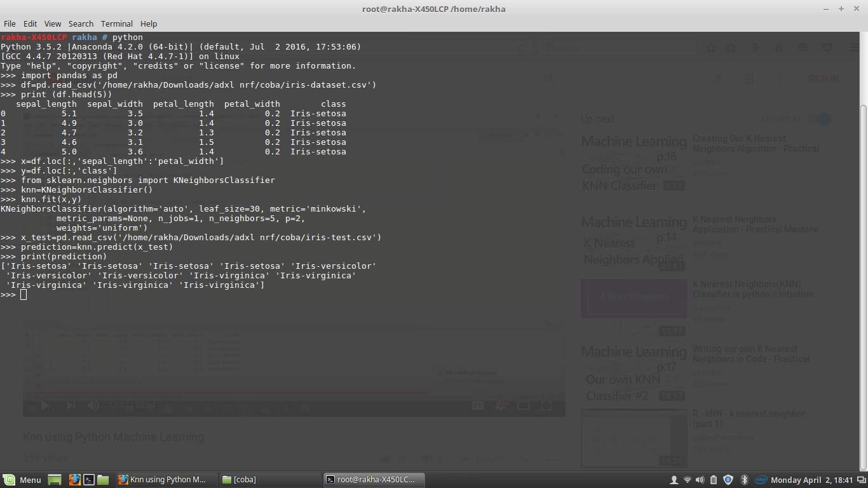Open the terminal Edit menu

(30, 24)
